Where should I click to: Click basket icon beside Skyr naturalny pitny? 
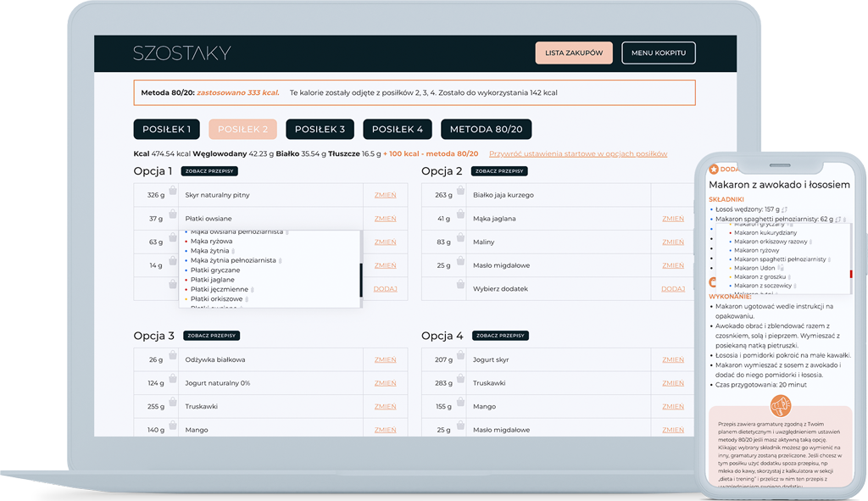(x=172, y=192)
